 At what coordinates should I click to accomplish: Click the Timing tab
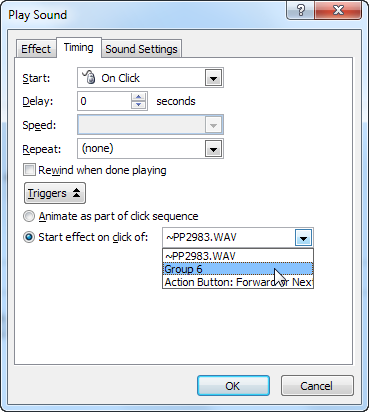[x=79, y=48]
